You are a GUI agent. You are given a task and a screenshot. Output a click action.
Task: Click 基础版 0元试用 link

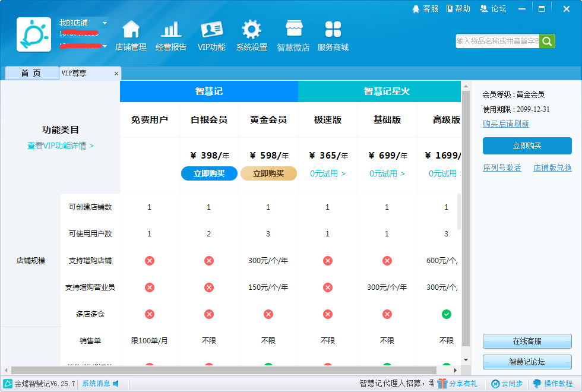(387, 173)
